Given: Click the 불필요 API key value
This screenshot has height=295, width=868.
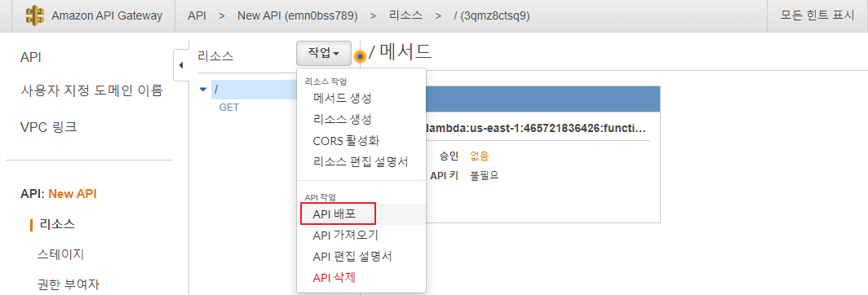Looking at the screenshot, I should (485, 176).
